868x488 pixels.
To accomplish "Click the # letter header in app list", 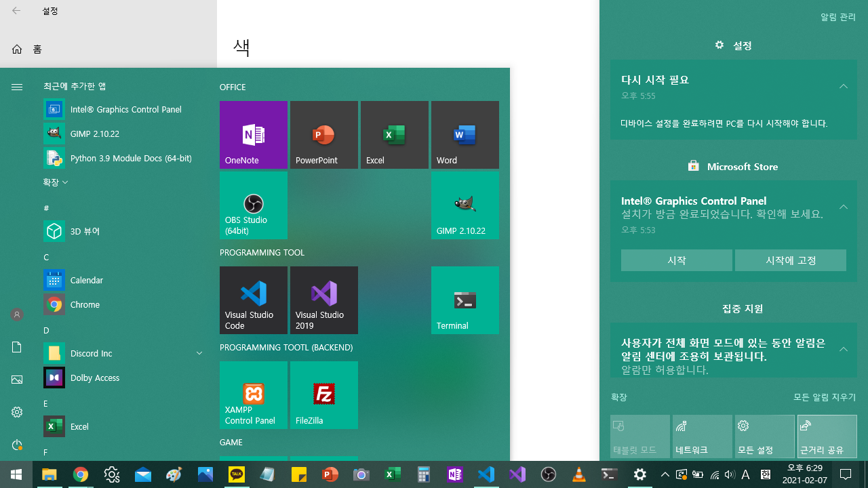I will click(46, 207).
